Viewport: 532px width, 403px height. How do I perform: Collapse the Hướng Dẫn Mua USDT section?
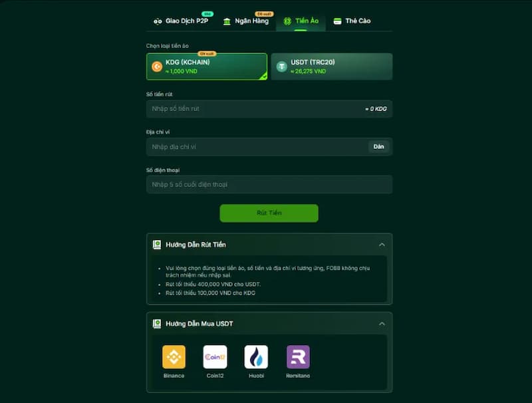[x=382, y=324]
